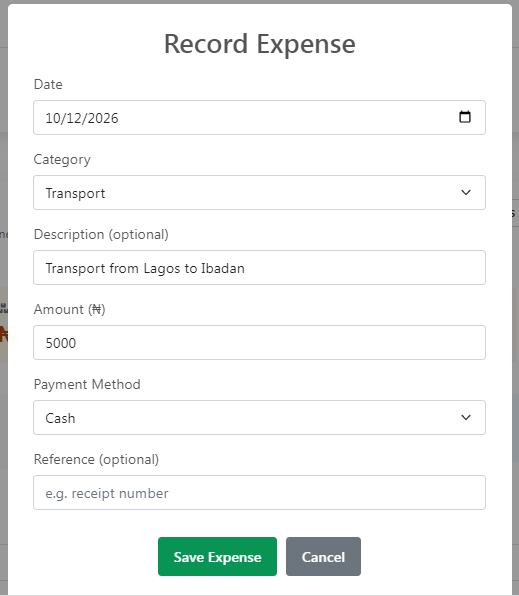Click the Date label

pyautogui.click(x=48, y=84)
